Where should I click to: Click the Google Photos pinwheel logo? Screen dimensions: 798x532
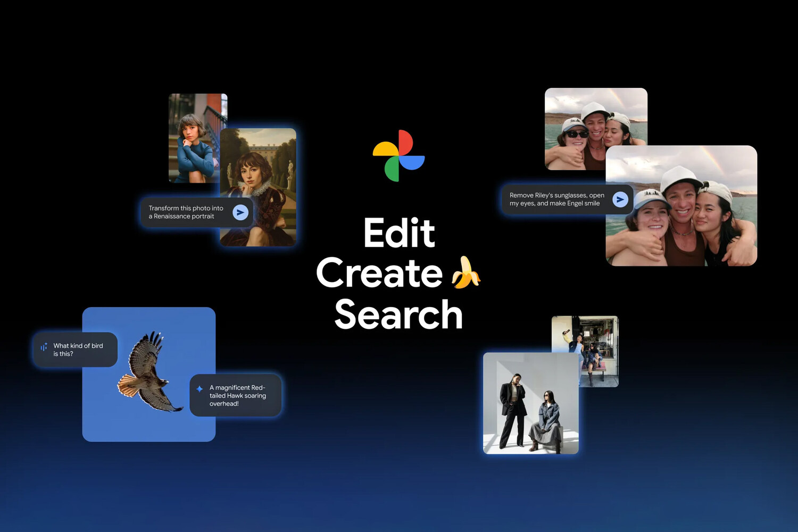click(x=398, y=155)
